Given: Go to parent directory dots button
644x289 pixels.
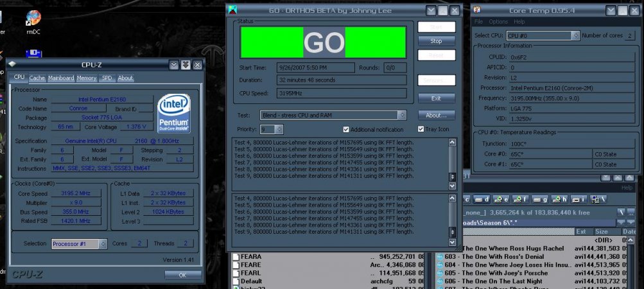Looking at the screenshot, I should (631, 212).
